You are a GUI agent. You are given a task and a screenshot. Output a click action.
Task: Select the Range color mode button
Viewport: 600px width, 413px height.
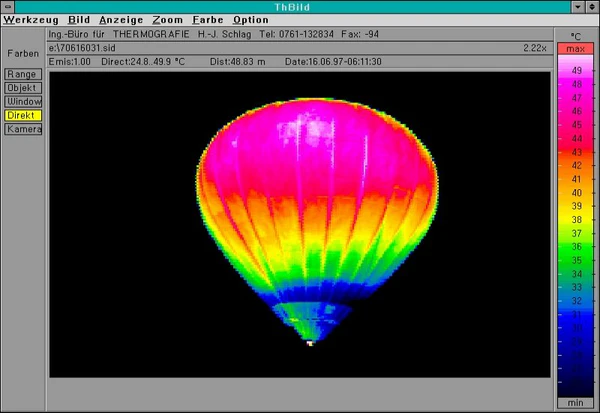[x=22, y=74]
